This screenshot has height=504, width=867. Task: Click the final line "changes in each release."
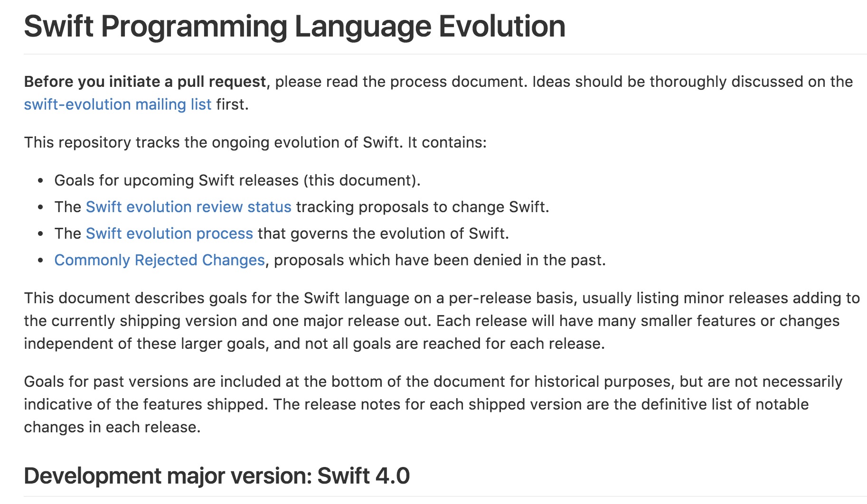[112, 427]
